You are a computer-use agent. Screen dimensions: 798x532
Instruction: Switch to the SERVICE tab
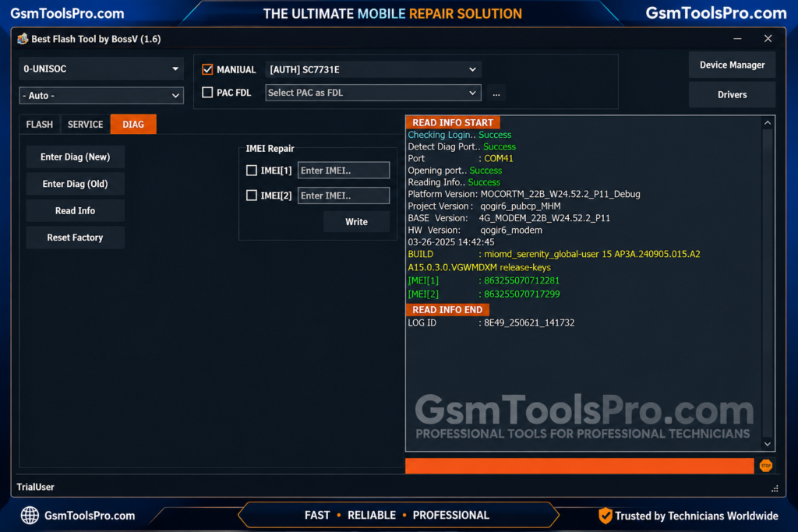[86, 124]
